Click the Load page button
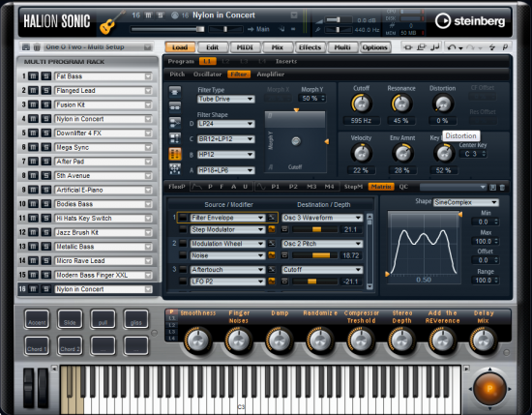The width and height of the screenshot is (532, 415). click(180, 47)
